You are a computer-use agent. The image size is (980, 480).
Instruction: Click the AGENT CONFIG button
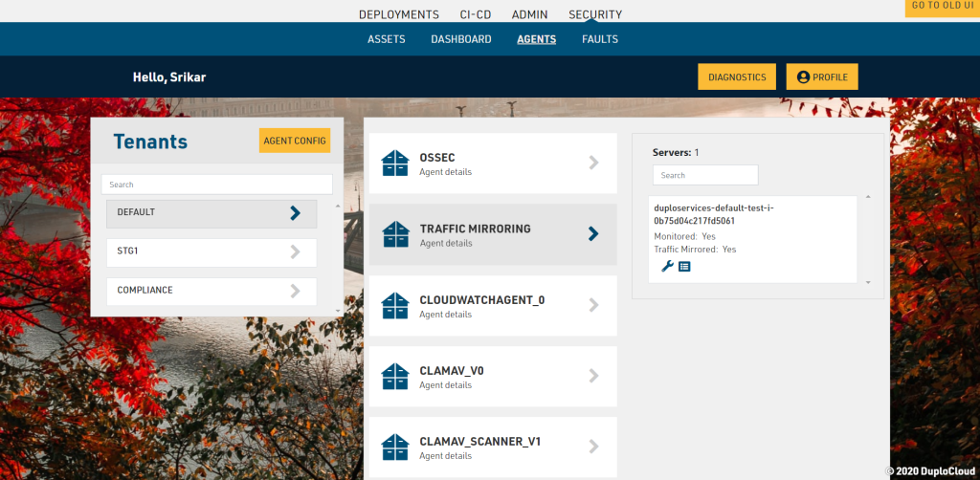(x=295, y=141)
